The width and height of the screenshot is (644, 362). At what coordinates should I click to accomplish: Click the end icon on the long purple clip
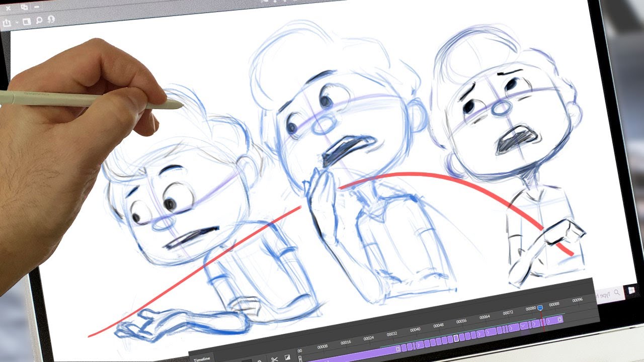[x=397, y=348]
